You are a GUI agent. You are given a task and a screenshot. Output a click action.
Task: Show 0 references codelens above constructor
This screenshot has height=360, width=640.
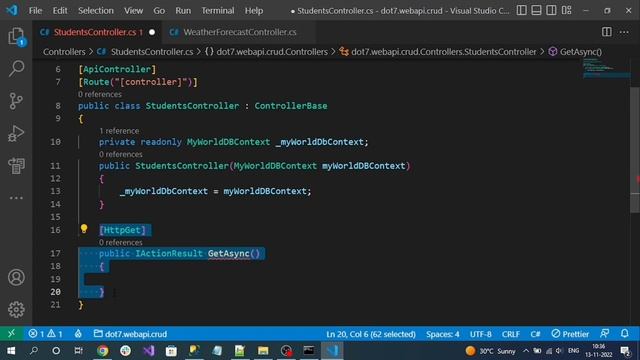(x=120, y=154)
